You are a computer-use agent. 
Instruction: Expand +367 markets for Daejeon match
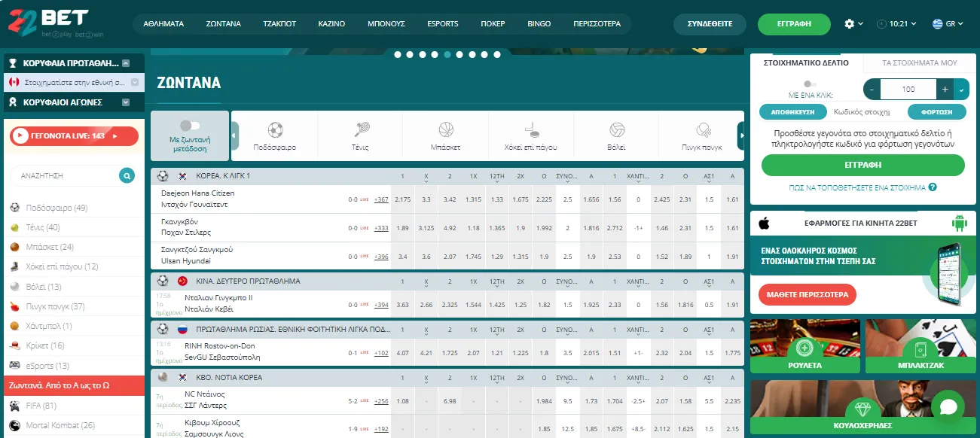[x=382, y=199]
